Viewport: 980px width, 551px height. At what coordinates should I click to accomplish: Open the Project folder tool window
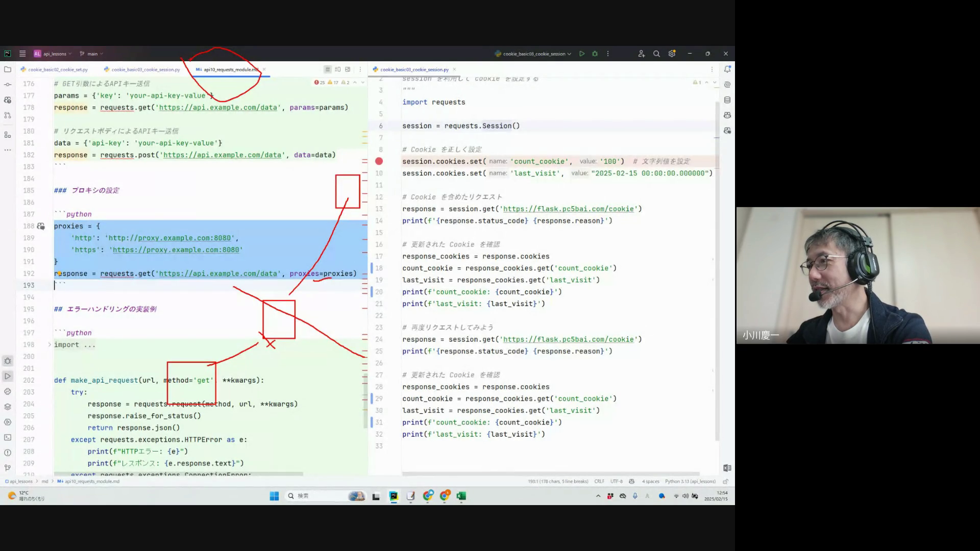(x=8, y=69)
